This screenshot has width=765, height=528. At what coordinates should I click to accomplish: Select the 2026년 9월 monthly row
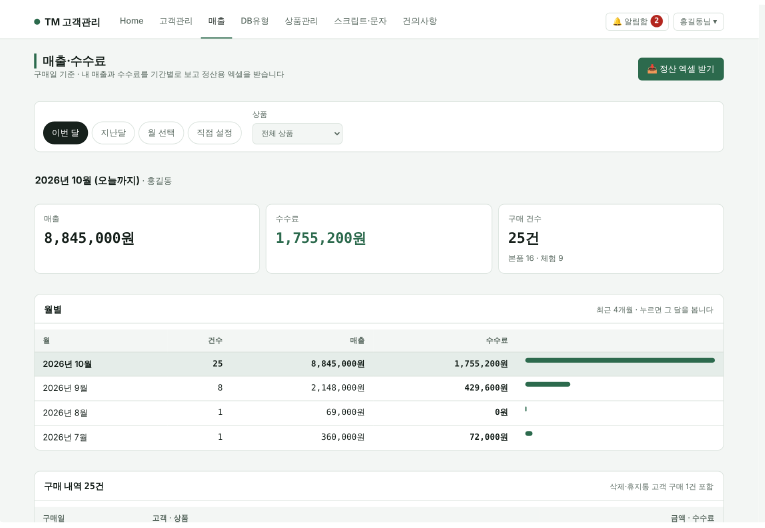point(379,388)
